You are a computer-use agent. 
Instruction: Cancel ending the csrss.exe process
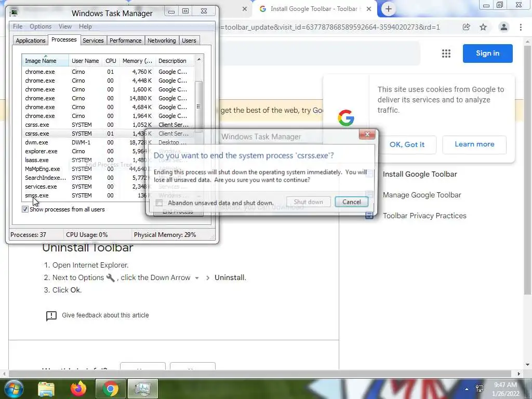click(352, 202)
